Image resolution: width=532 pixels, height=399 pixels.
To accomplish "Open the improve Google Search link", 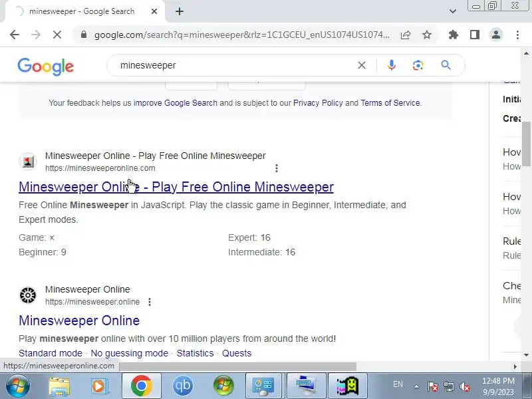I will (x=176, y=103).
